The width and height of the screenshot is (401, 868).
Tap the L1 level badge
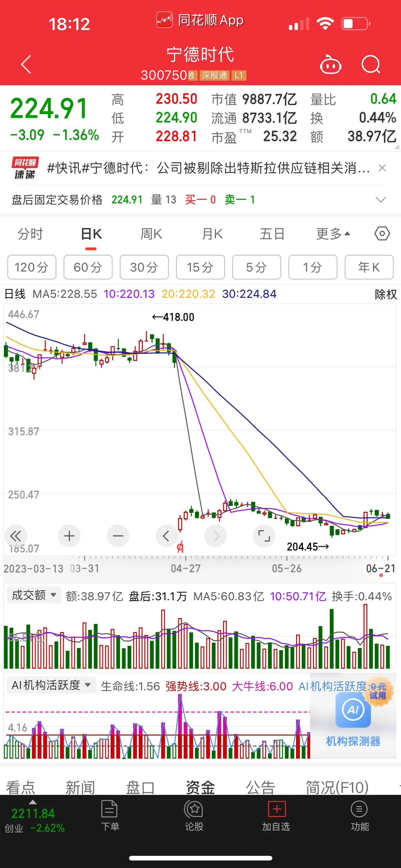(x=239, y=75)
